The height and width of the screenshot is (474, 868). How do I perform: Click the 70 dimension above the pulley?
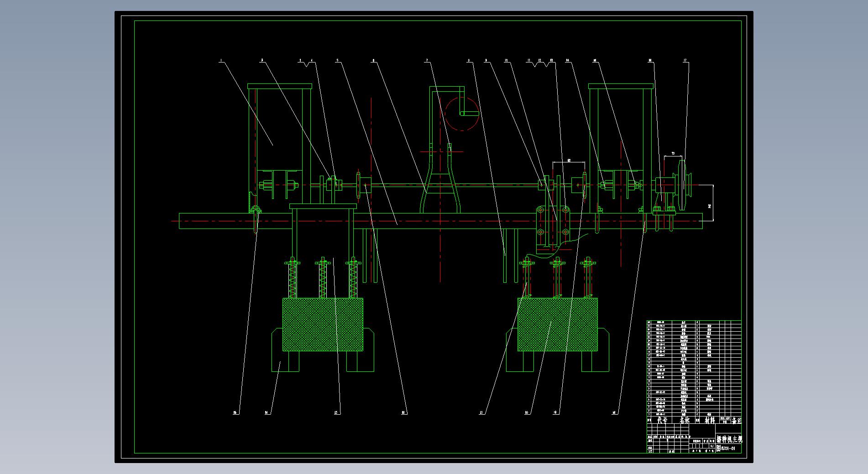pos(673,154)
